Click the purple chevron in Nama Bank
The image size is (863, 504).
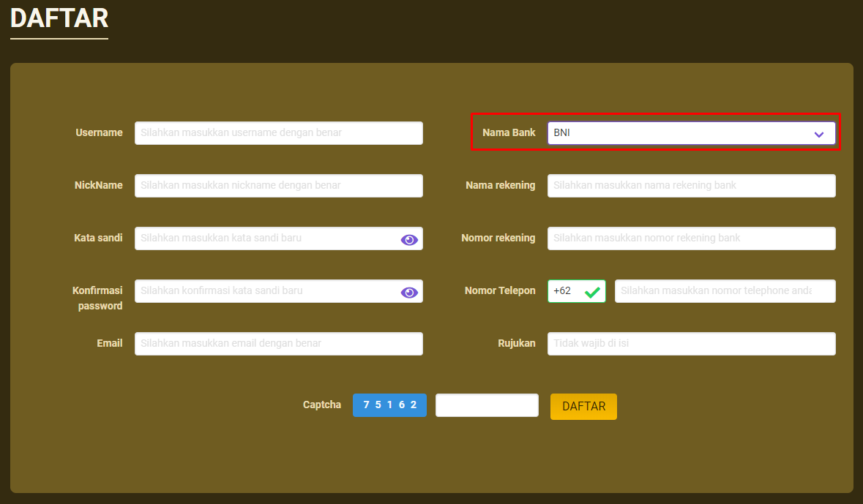pos(818,134)
